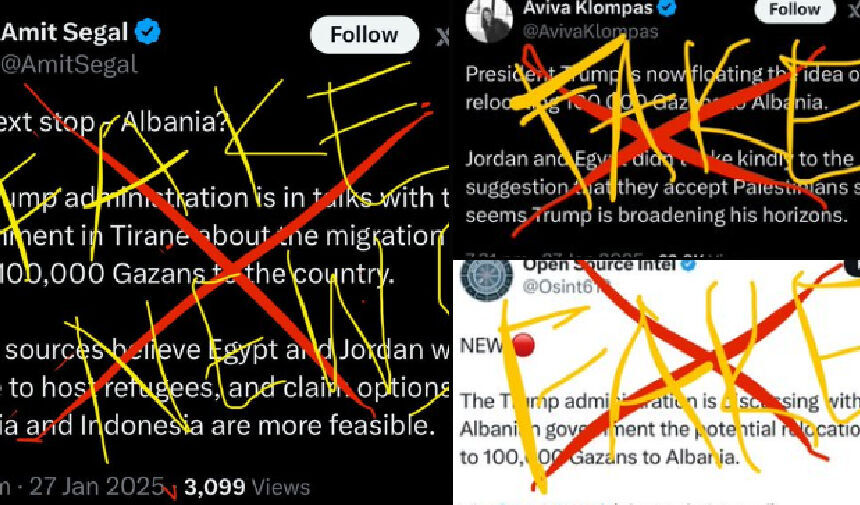Follow Amit Segal

click(x=364, y=35)
